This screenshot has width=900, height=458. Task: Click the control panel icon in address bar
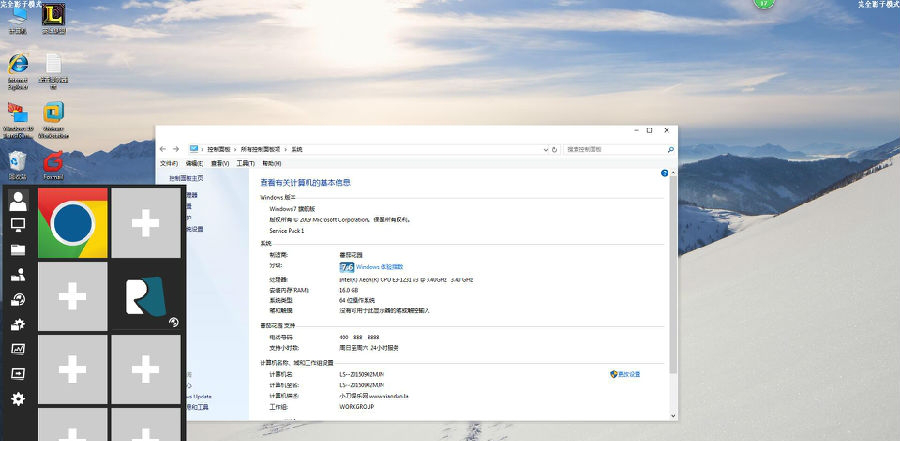pos(194,149)
